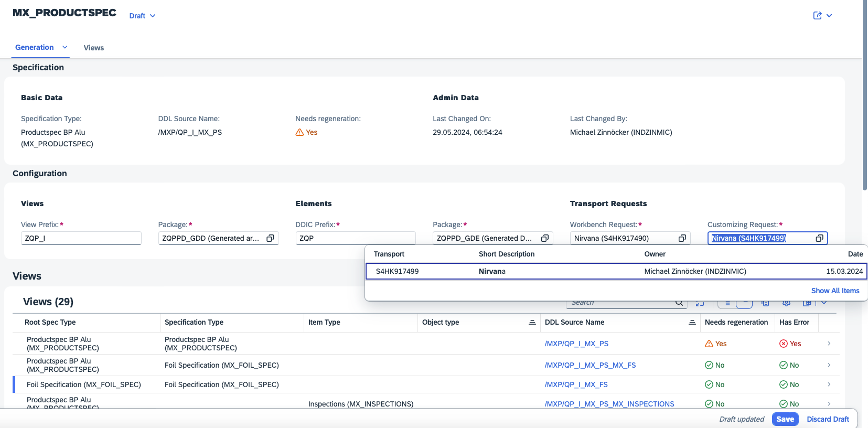
Task: Click Michael Zinnöcker (INDZINMIC) Last Changed By
Action: pos(621,132)
